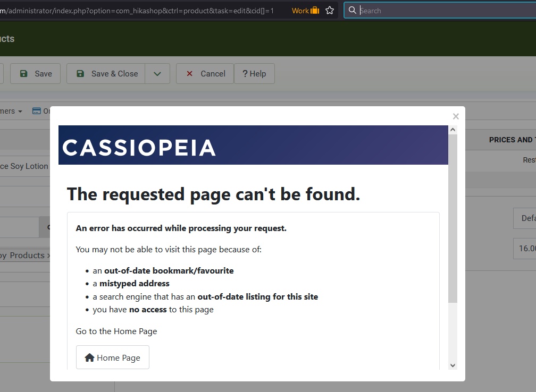This screenshot has width=536, height=392.
Task: Click the 'An error has occurred' message
Action: [x=181, y=228]
